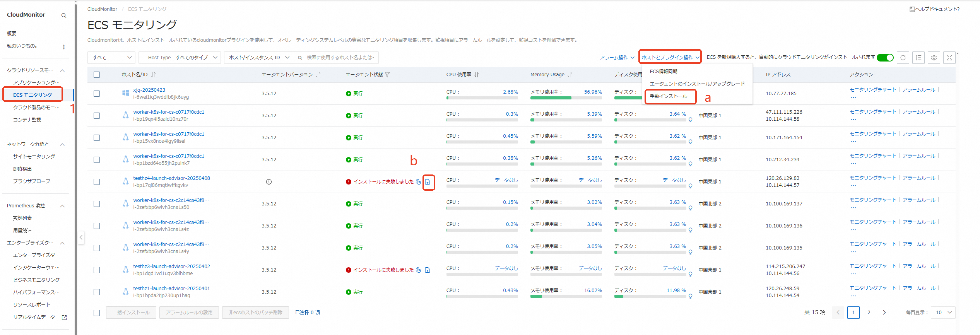
Task: Open ホスト/インスタンス ID search type dropdown
Action: tap(259, 58)
